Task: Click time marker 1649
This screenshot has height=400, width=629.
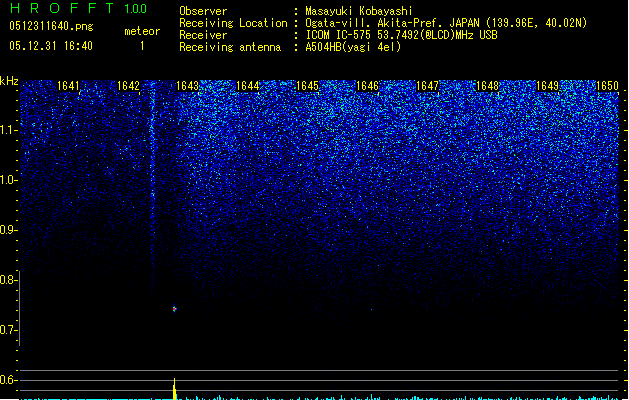Action: [548, 86]
